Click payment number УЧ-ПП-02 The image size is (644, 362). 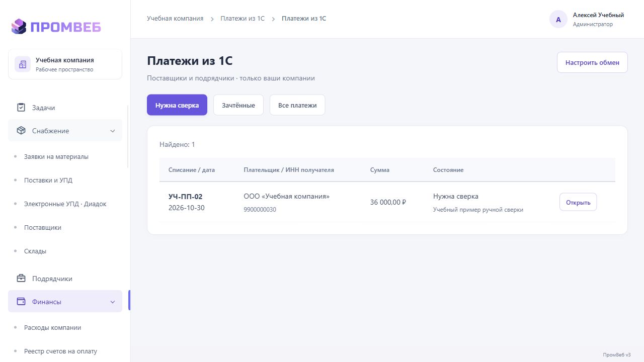185,197
